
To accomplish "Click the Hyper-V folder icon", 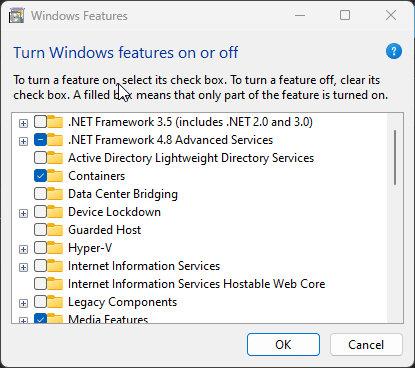I will click(x=55, y=248).
